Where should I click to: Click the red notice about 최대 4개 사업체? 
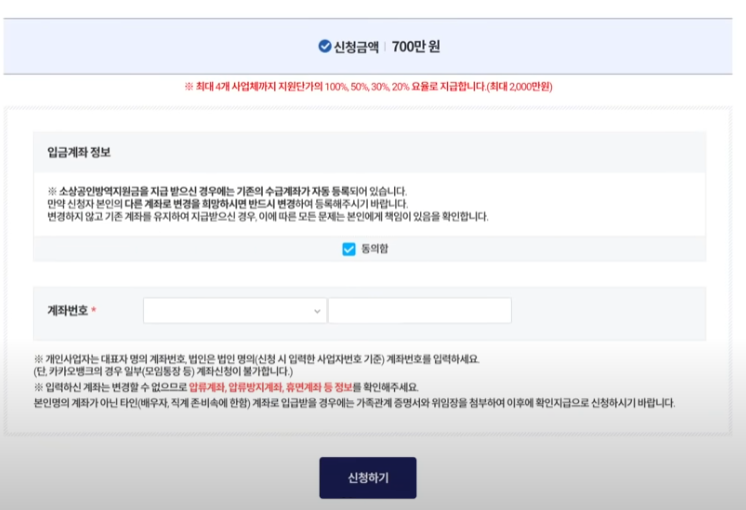pyautogui.click(x=368, y=87)
